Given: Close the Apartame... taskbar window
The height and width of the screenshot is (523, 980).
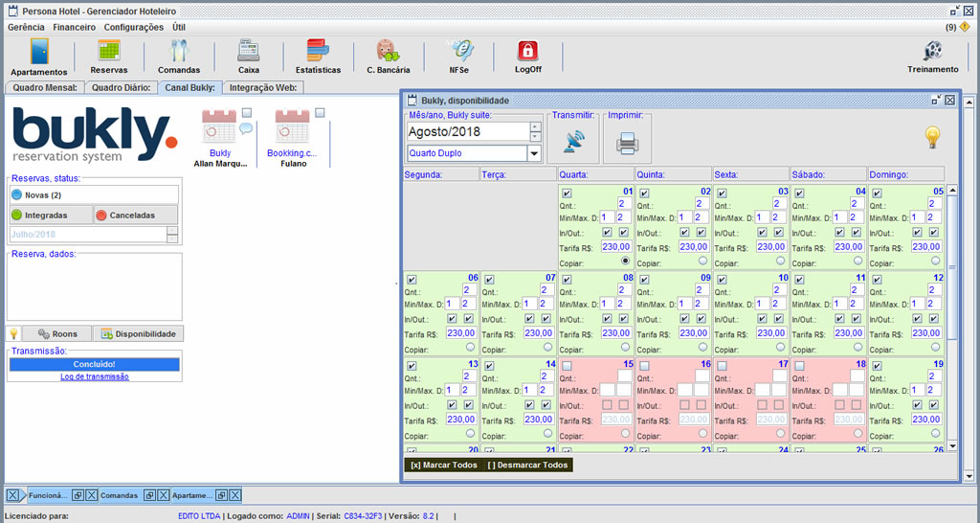Looking at the screenshot, I should point(235,495).
